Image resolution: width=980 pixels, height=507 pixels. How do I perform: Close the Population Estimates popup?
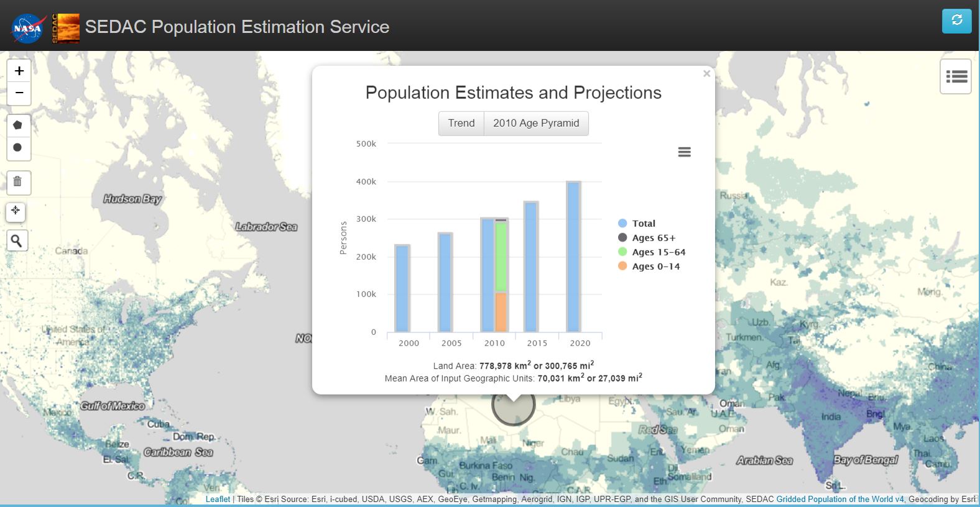coord(706,73)
